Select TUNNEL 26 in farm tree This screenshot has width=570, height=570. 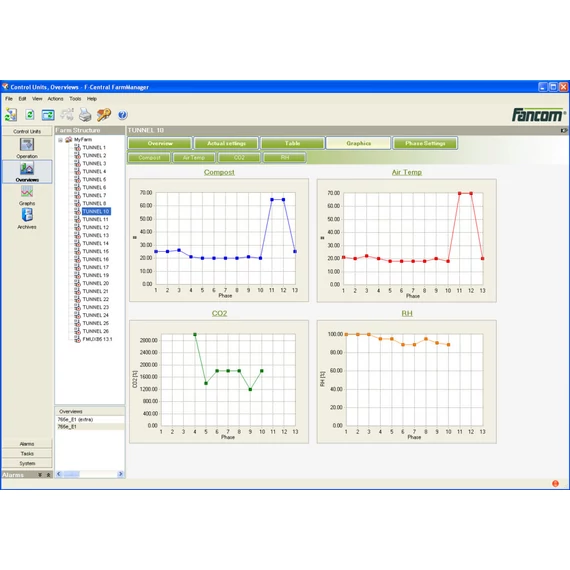(96, 332)
